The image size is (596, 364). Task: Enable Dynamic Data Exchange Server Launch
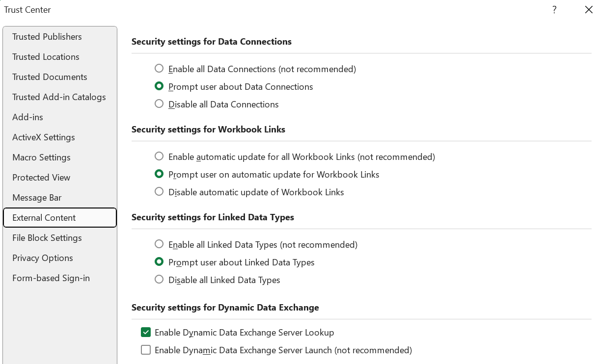click(146, 350)
